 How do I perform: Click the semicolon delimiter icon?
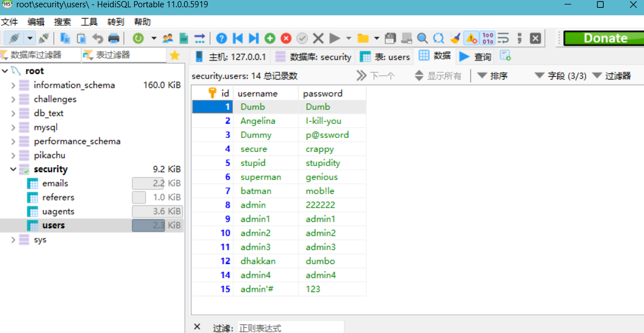coord(519,39)
